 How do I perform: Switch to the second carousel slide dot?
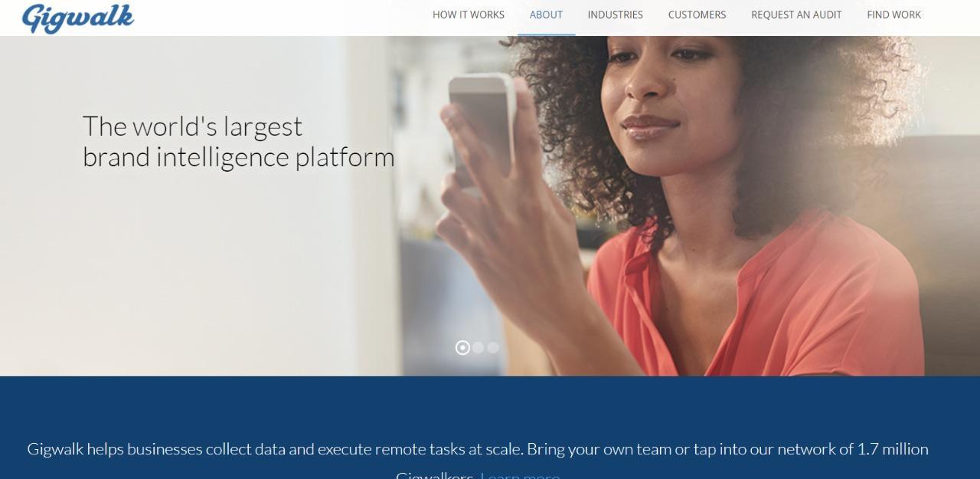(x=478, y=348)
